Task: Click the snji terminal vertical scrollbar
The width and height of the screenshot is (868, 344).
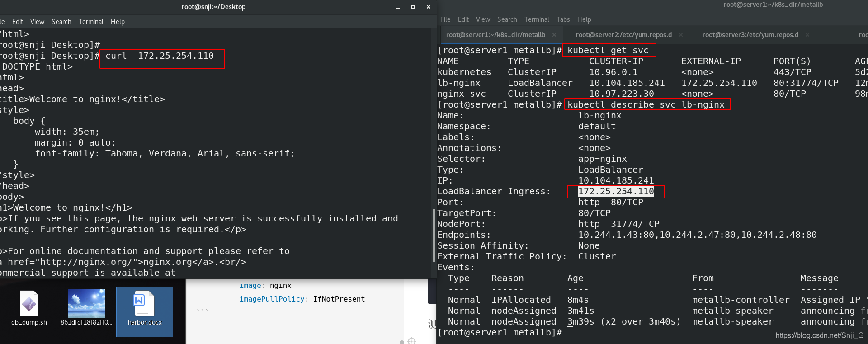Action: tap(434, 235)
